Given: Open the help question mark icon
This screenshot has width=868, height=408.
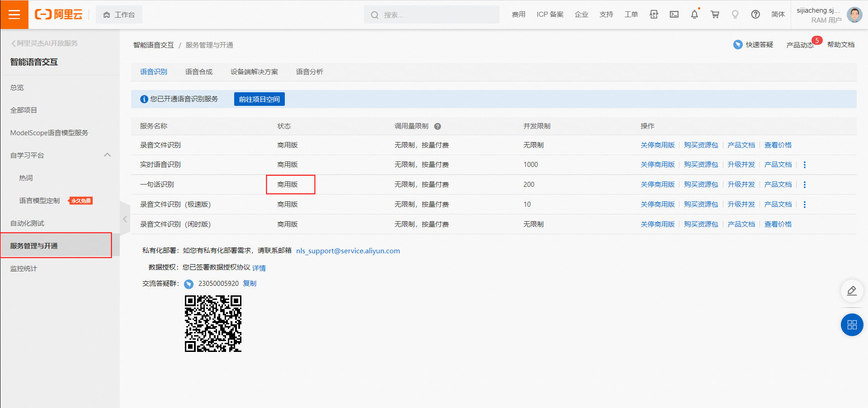Looking at the screenshot, I should pos(755,14).
